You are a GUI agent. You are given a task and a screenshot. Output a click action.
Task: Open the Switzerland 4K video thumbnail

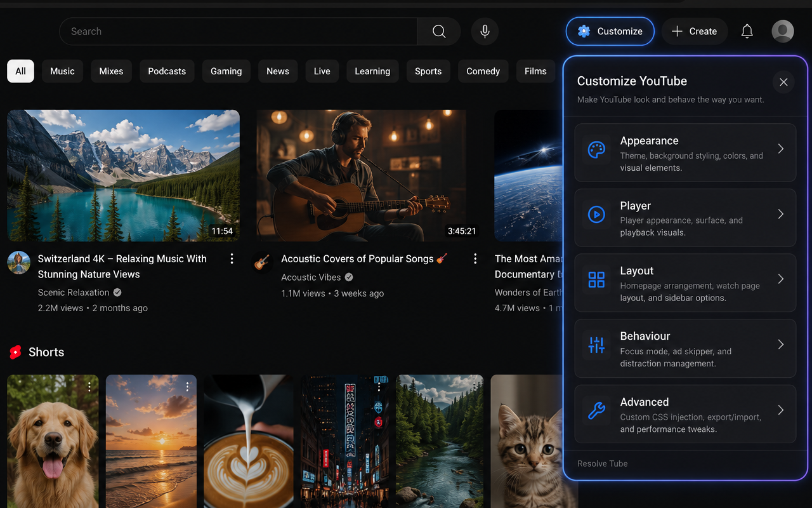(124, 176)
